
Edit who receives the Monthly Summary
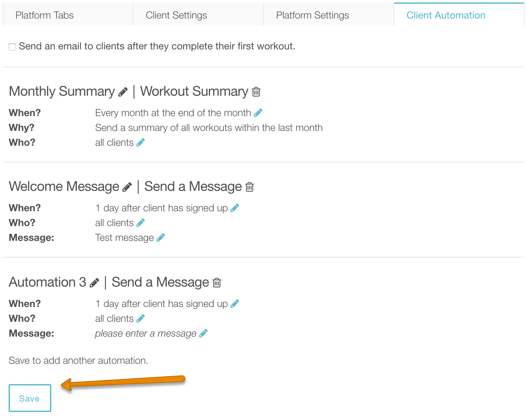click(141, 142)
